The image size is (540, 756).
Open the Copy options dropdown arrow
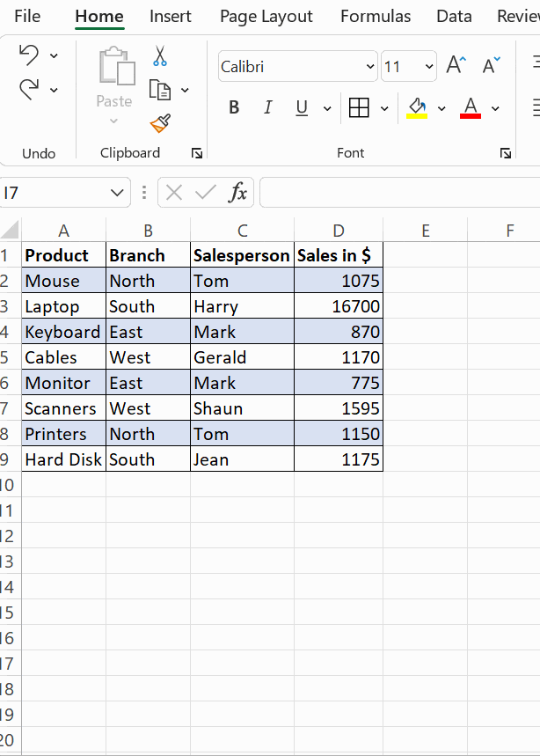click(185, 90)
